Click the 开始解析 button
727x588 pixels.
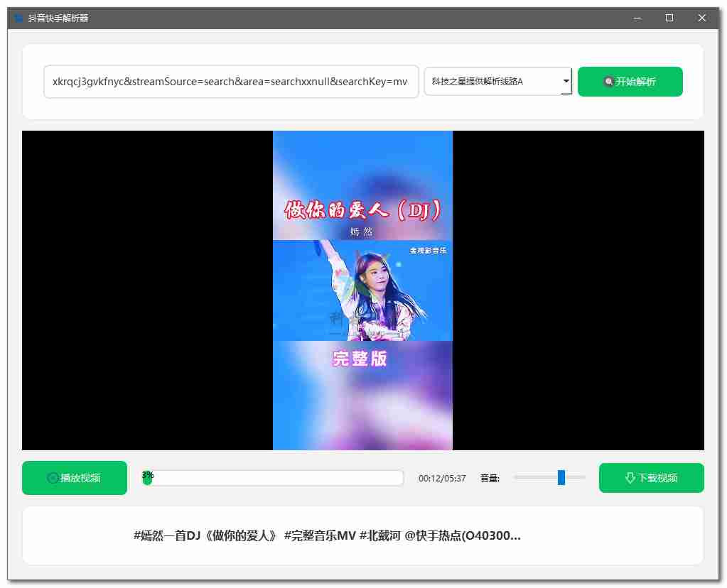point(630,82)
